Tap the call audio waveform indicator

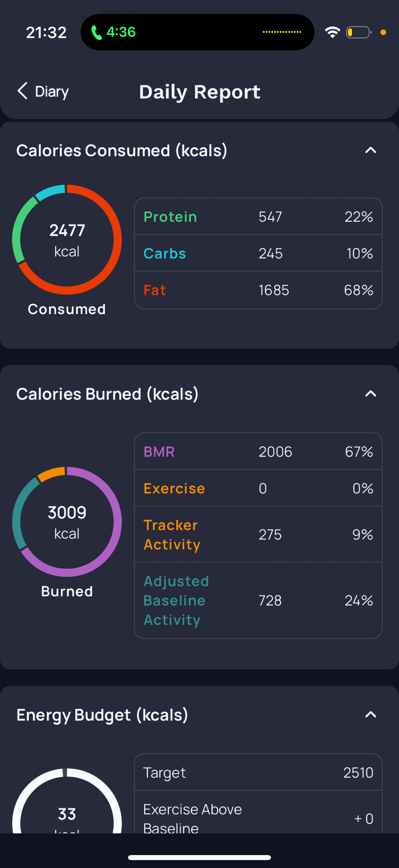(282, 32)
